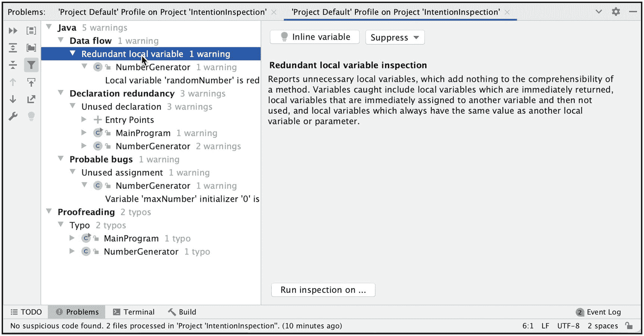Hide the Problems tool window with minimize dash

pos(633,12)
